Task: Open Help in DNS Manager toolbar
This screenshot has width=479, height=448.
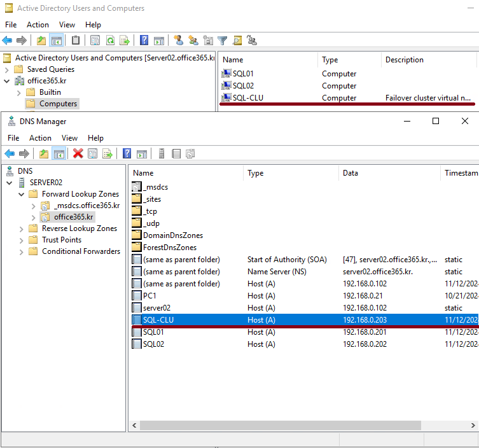Action: [x=127, y=154]
